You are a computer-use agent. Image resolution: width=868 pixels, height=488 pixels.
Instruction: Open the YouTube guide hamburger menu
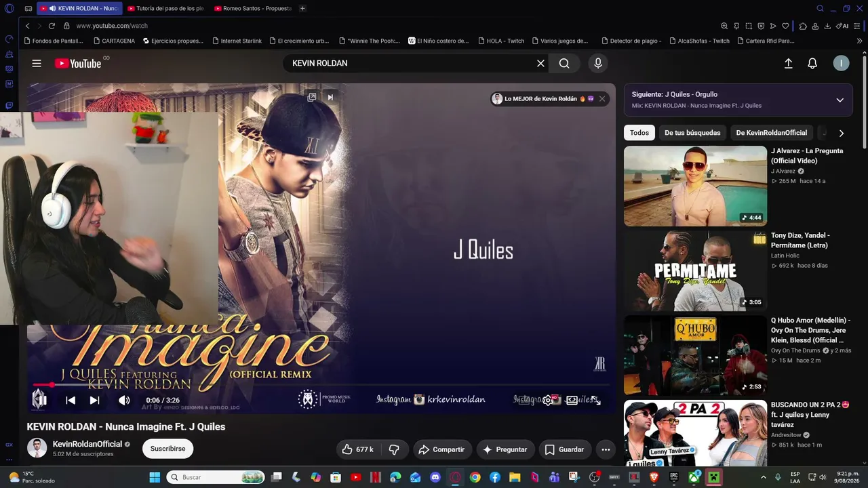pyautogui.click(x=37, y=63)
